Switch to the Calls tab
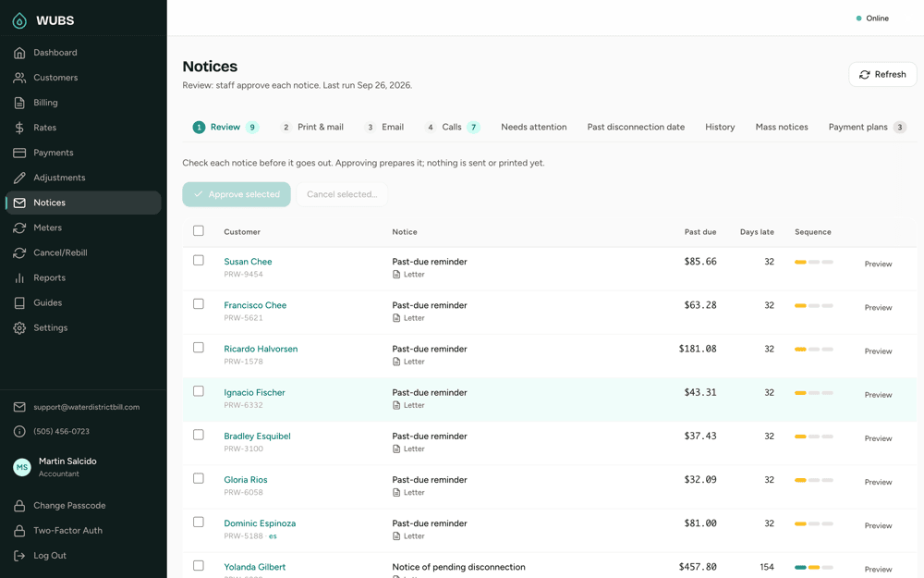 (452, 127)
